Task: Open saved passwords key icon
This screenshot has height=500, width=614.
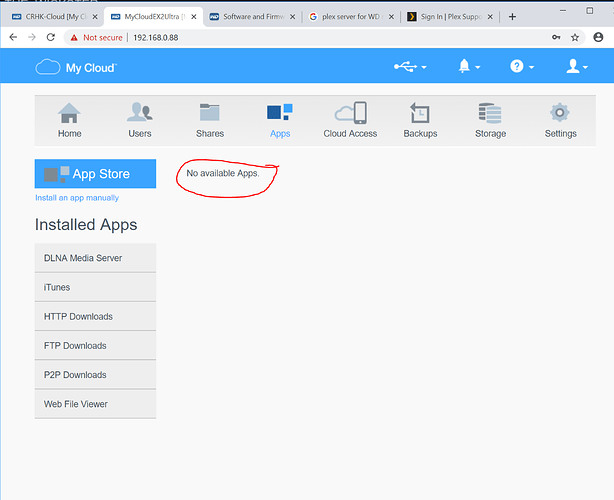Action: pyautogui.click(x=556, y=37)
